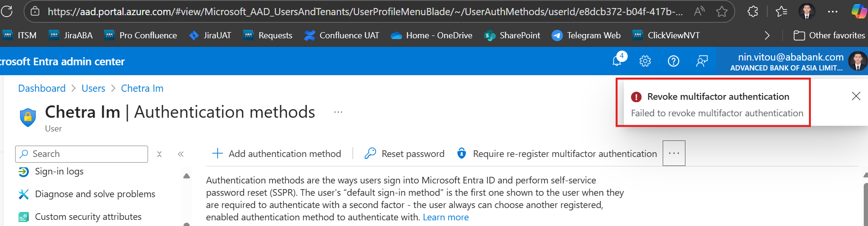Open the Learn more link
868x226 pixels.
tap(446, 217)
